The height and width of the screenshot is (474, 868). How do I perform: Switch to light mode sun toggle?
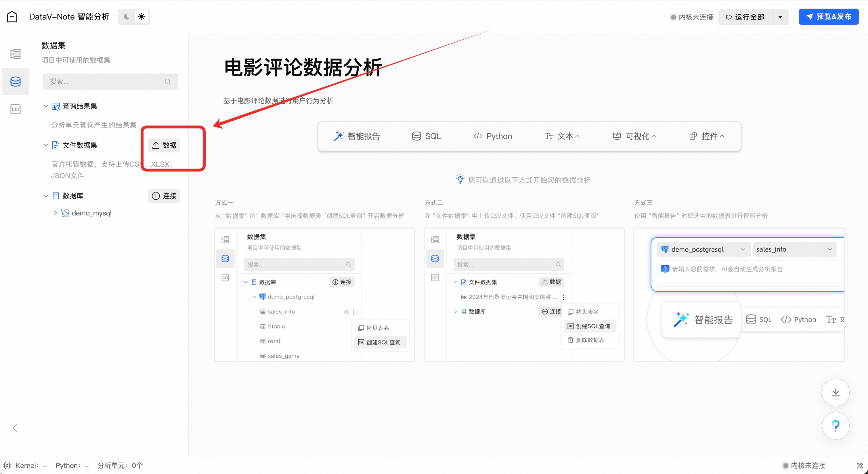pyautogui.click(x=142, y=16)
